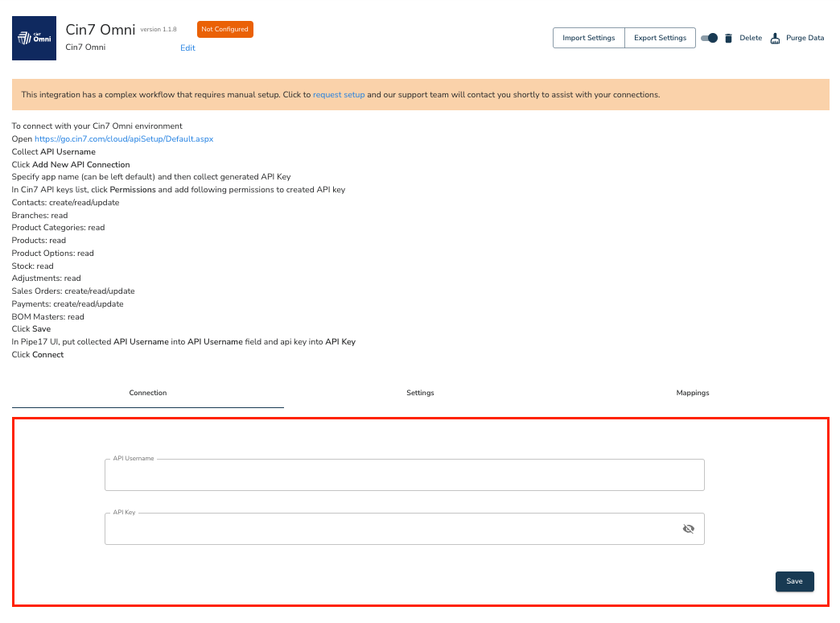Focus the API Username field
This screenshot has width=840, height=623.
click(x=405, y=474)
